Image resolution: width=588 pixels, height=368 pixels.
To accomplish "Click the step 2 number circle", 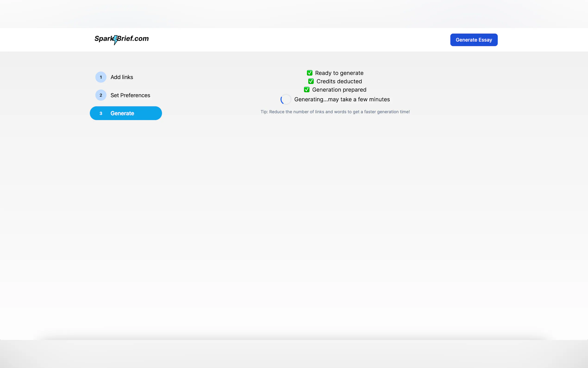I will [x=101, y=95].
